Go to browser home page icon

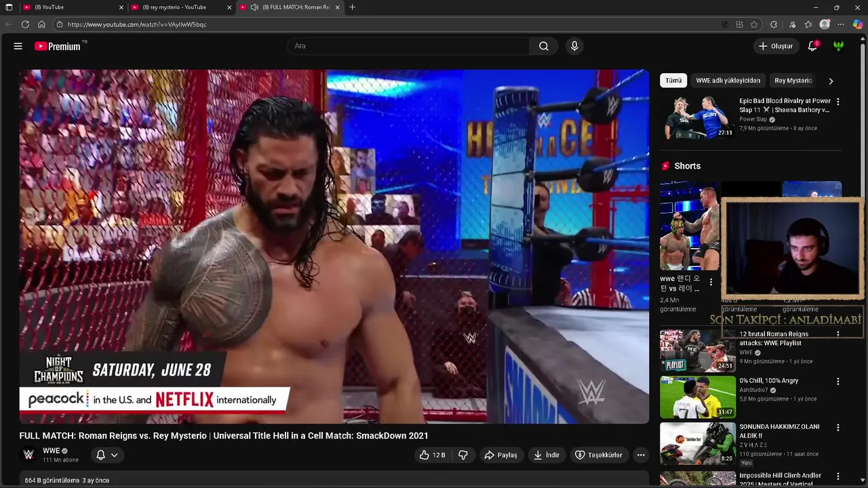[41, 24]
